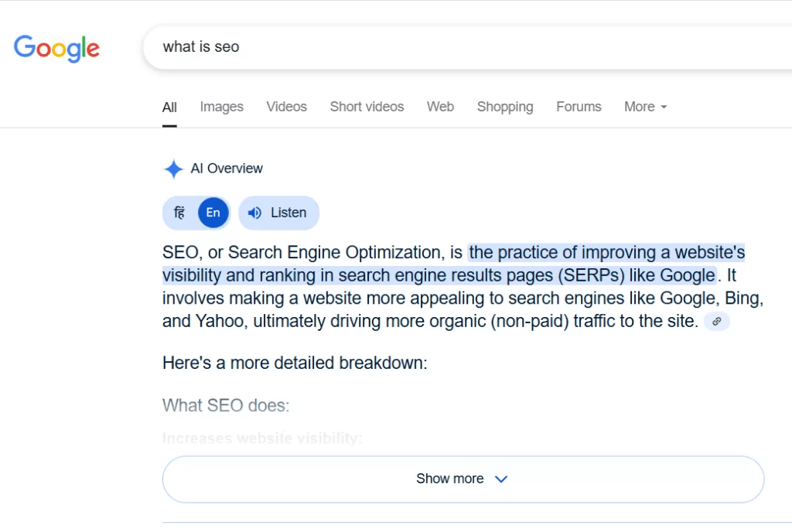This screenshot has height=532, width=792.
Task: Switch to the Forums tab
Action: 579,107
